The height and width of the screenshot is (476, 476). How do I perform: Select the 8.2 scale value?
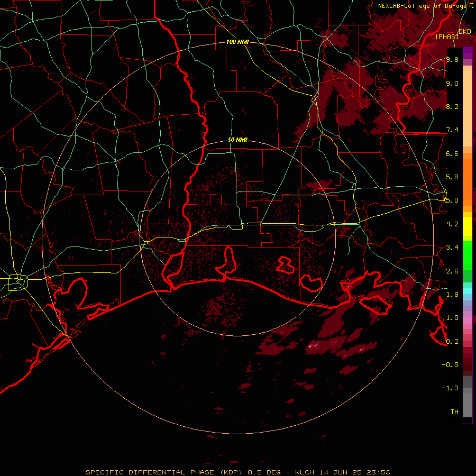point(452,106)
